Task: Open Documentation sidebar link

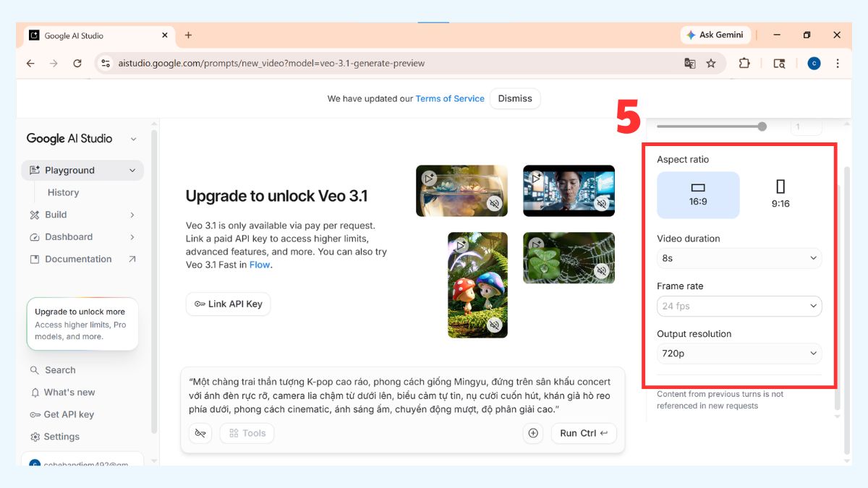Action: tap(82, 259)
